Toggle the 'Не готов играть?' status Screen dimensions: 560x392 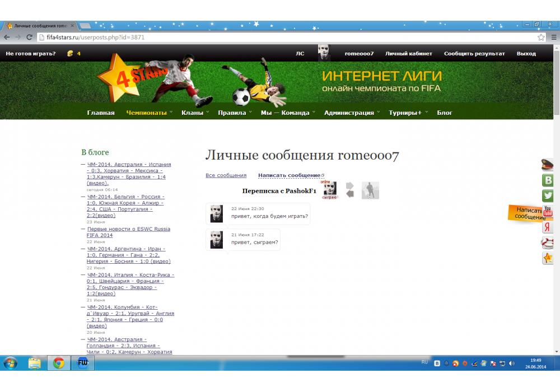coord(31,54)
